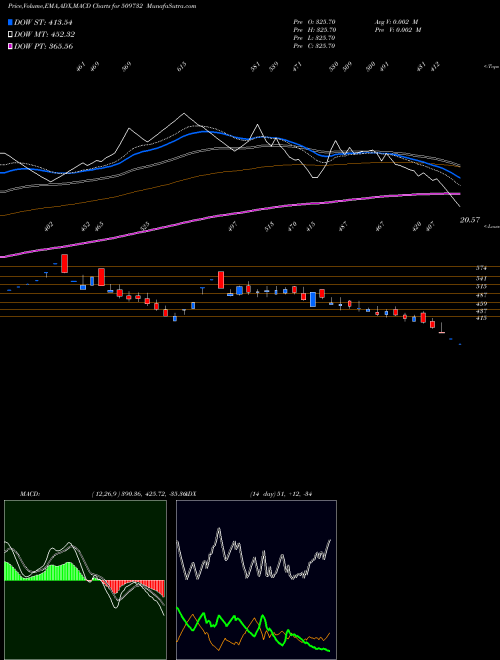The image size is (500, 660).
Task: Select the 'DOW PT: 365.56' legend text
Action: [x=43, y=46]
